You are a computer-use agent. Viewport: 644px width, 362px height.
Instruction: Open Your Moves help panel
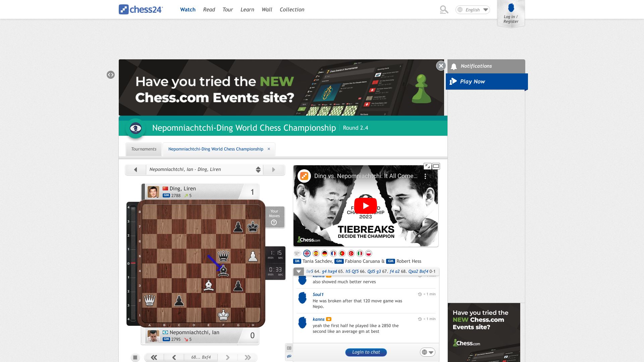pyautogui.click(x=274, y=217)
